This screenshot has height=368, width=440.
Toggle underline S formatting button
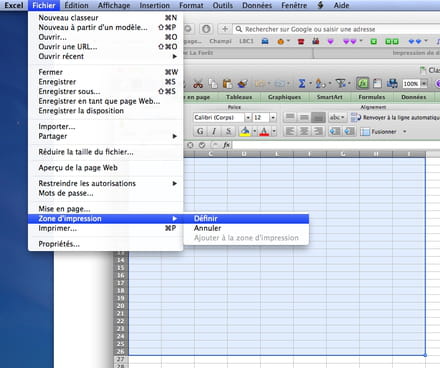pyautogui.click(x=228, y=131)
